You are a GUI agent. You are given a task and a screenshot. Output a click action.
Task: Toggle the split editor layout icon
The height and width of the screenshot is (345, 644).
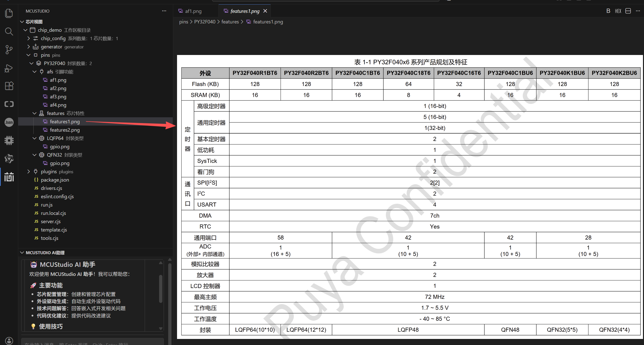(x=628, y=11)
